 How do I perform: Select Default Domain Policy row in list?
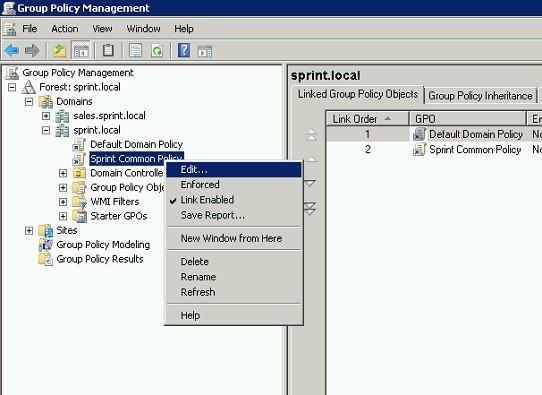pyautogui.click(x=434, y=134)
